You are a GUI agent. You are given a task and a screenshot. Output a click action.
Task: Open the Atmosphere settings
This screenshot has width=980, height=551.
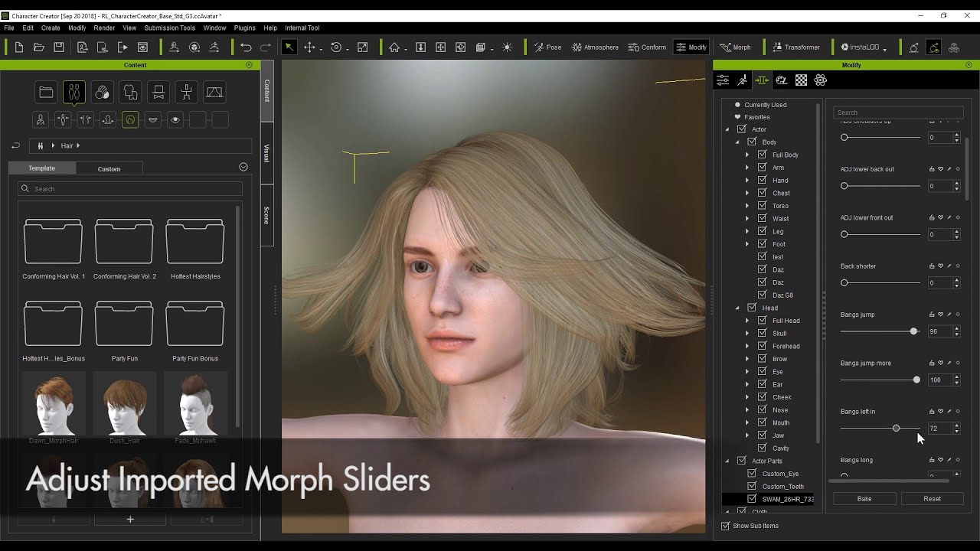(595, 47)
